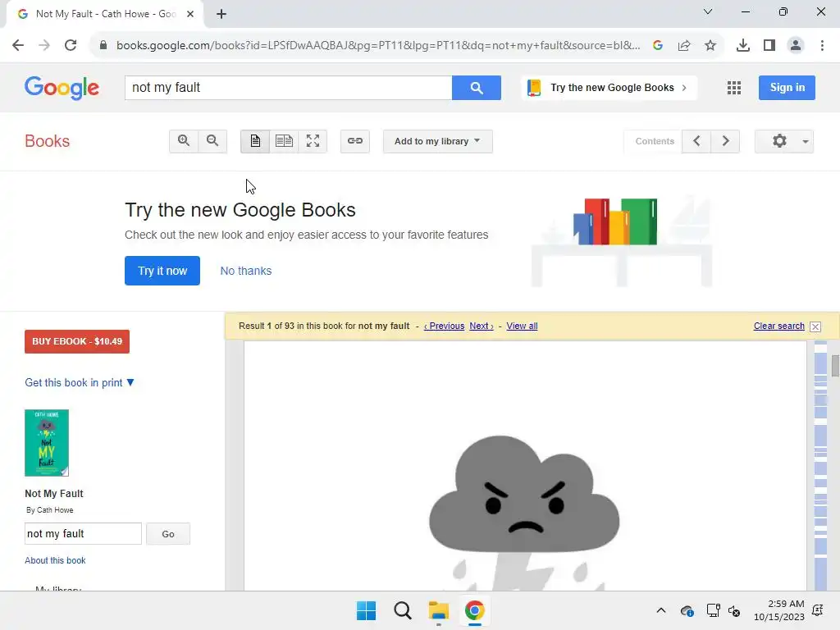Open the Books heading link

pos(47,141)
